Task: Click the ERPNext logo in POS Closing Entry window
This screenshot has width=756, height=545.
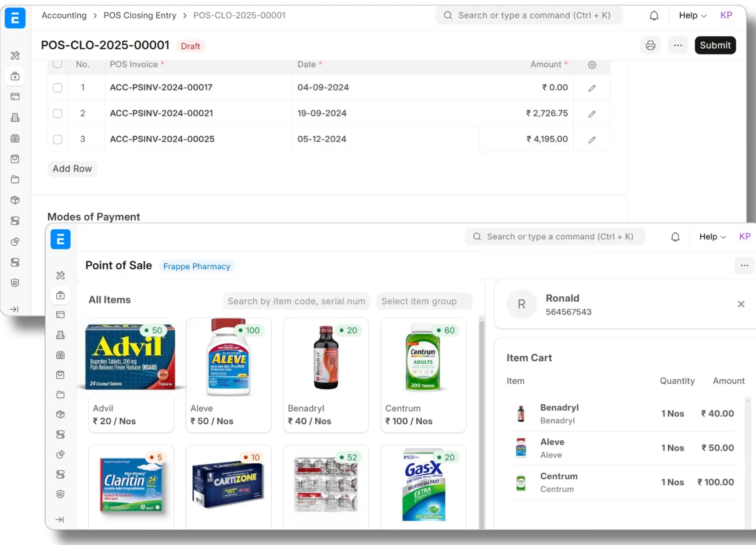Action: pyautogui.click(x=15, y=18)
